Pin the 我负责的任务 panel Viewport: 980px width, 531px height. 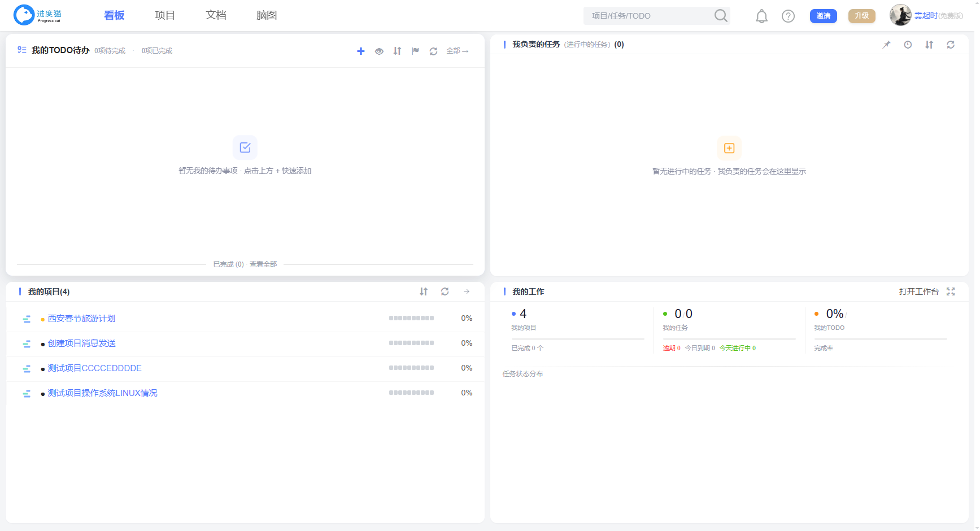pos(886,45)
